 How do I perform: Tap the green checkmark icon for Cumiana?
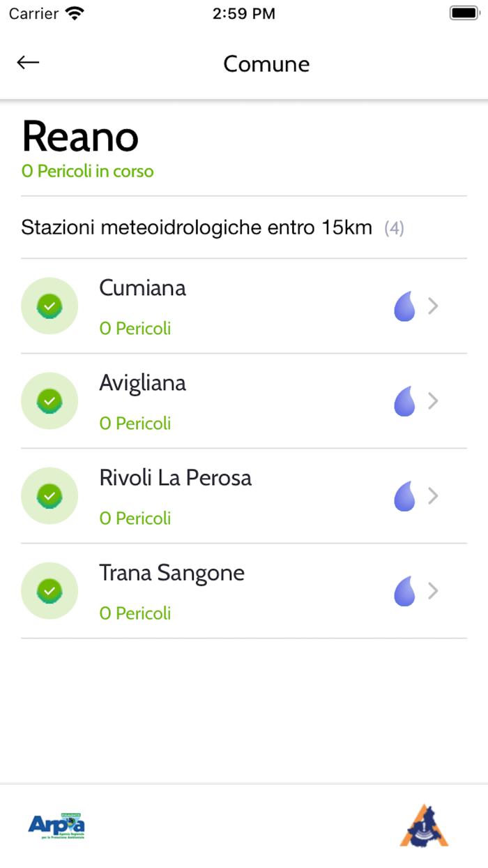(x=49, y=306)
